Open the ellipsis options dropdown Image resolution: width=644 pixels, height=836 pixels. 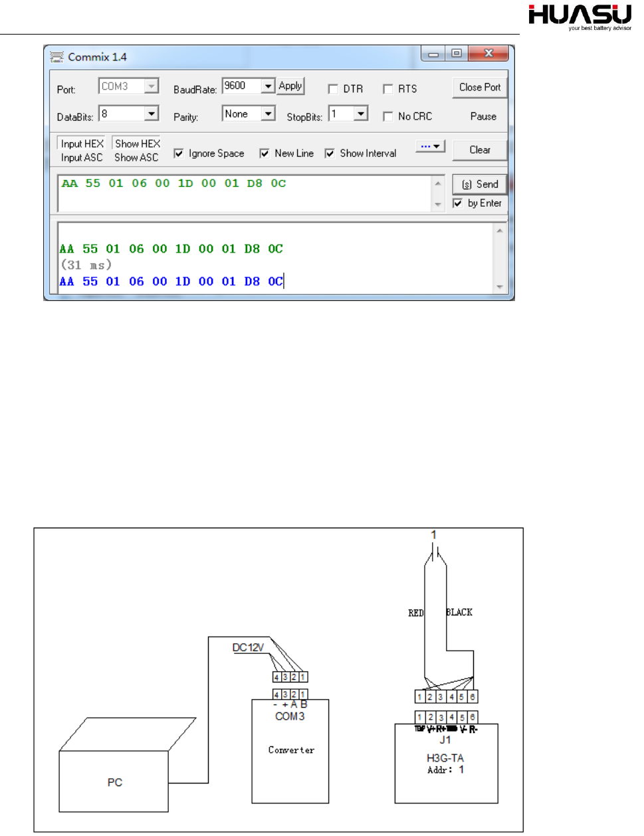(430, 146)
